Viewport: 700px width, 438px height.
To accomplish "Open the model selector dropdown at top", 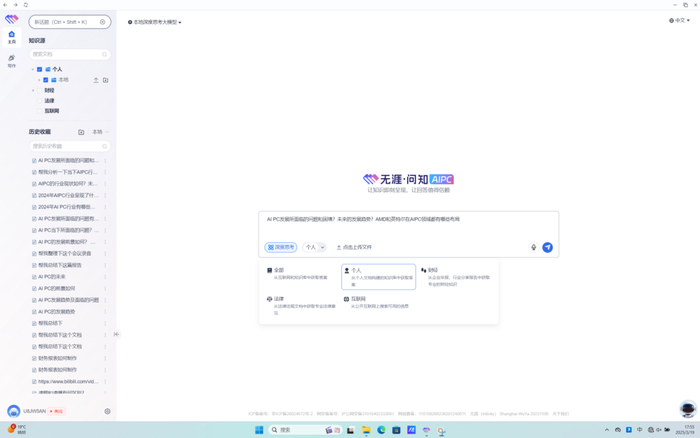I will tap(154, 22).
